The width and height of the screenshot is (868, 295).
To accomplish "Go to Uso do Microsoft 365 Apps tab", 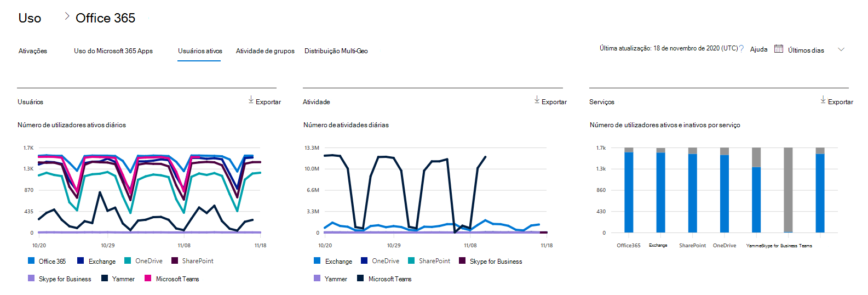I will 113,51.
